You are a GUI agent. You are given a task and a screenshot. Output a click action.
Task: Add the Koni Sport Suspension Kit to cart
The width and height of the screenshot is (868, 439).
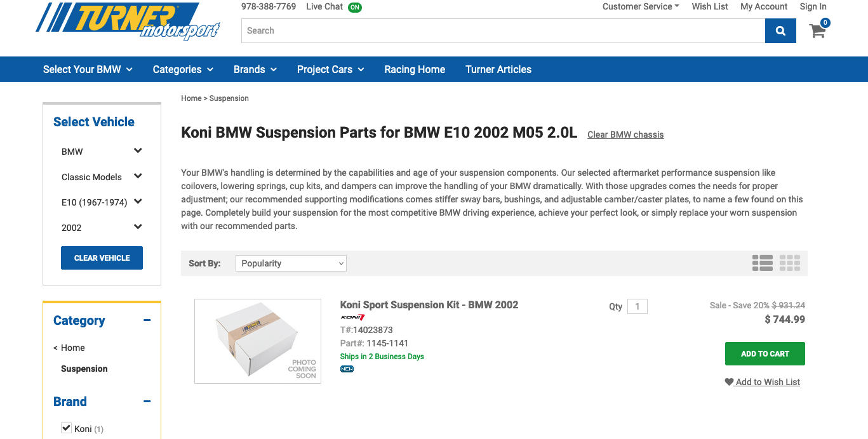(x=765, y=353)
